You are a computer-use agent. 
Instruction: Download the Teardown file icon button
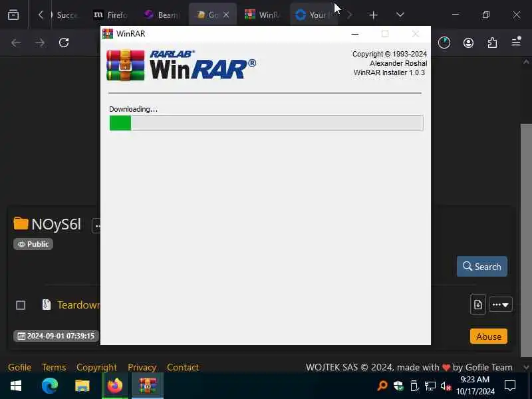click(477, 305)
